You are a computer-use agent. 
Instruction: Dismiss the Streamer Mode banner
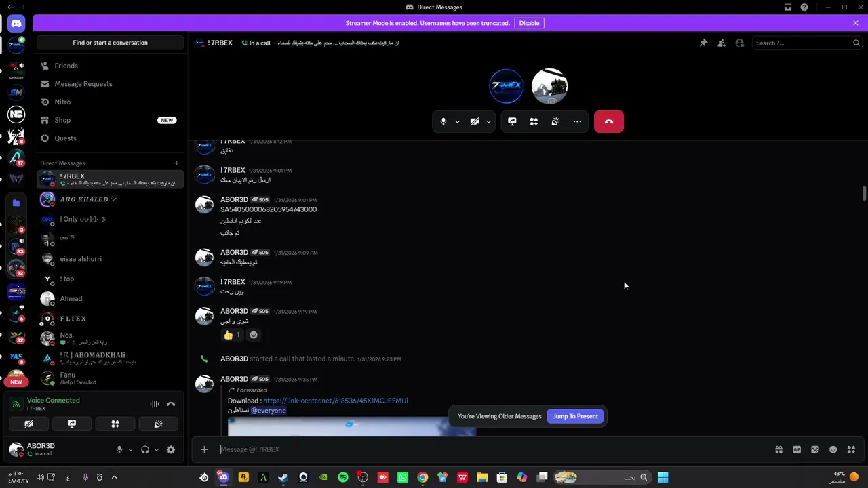click(x=856, y=23)
